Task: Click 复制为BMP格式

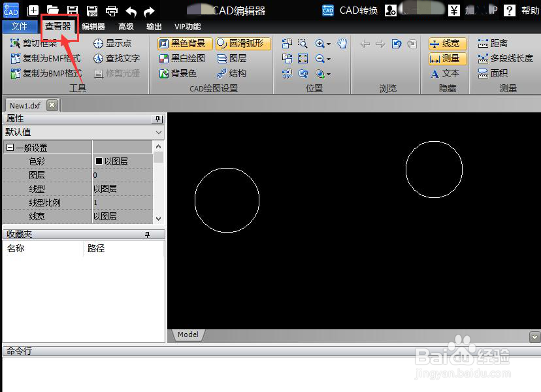Action: click(46, 73)
